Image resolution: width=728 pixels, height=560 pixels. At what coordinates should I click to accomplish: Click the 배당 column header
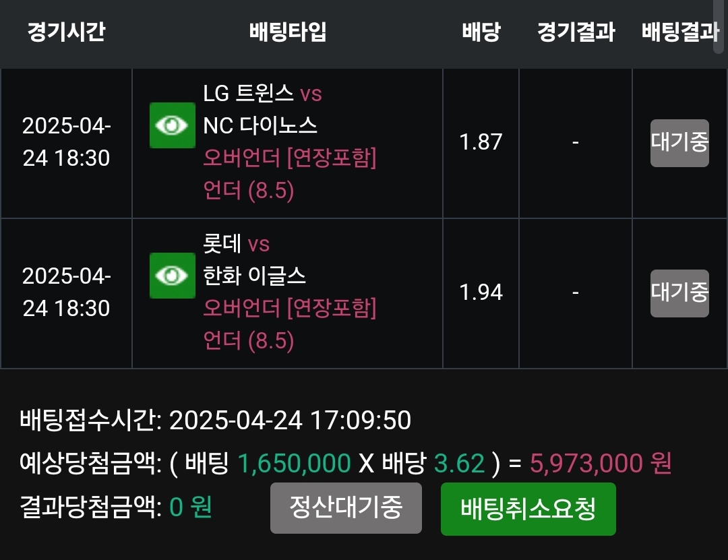[x=481, y=32]
